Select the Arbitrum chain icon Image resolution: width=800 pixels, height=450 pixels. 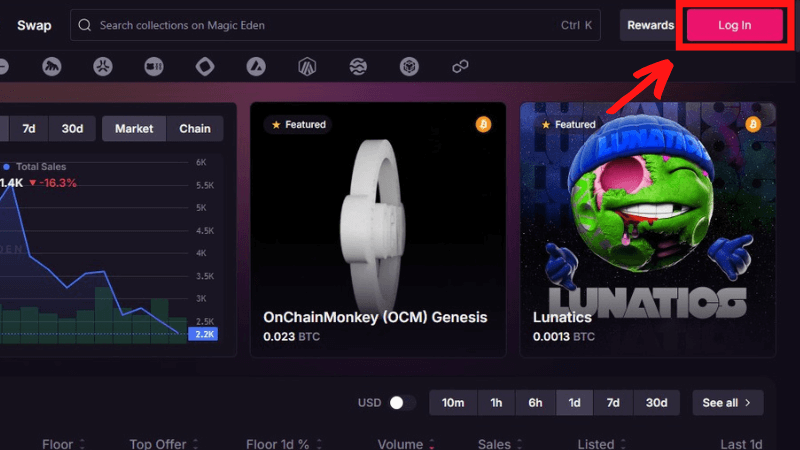(307, 66)
